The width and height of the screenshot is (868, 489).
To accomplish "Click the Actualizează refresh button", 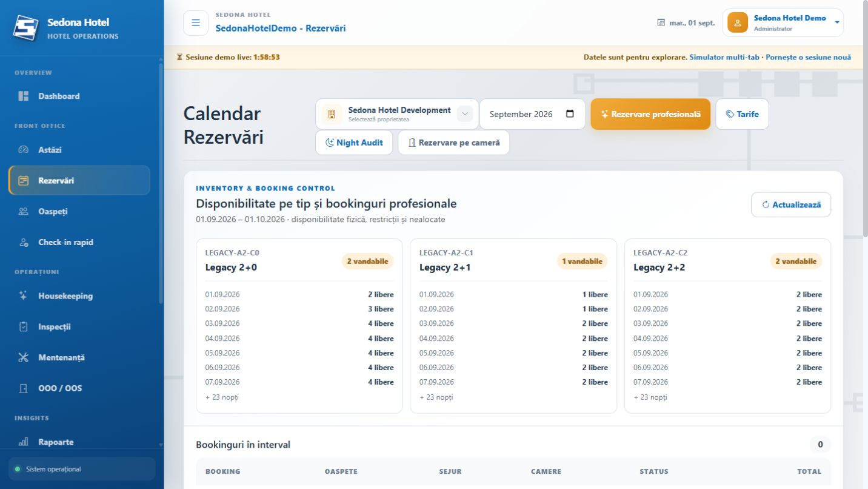I will 791,204.
